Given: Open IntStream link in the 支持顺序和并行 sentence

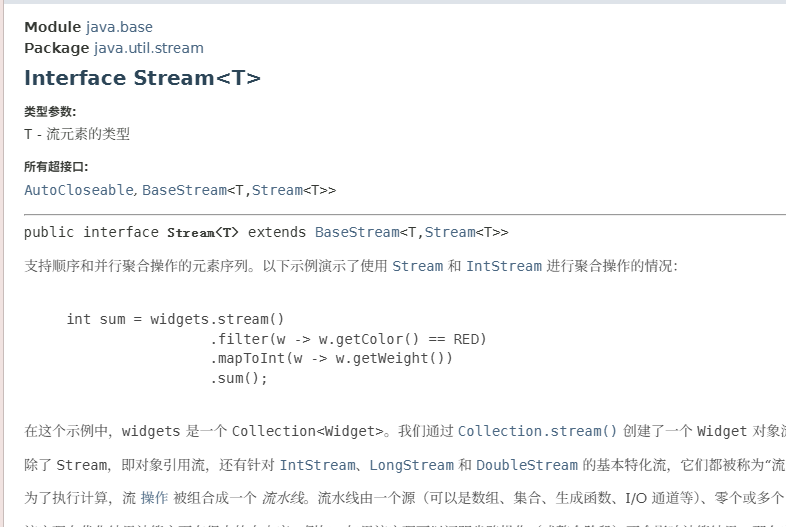Looking at the screenshot, I should (x=504, y=266).
